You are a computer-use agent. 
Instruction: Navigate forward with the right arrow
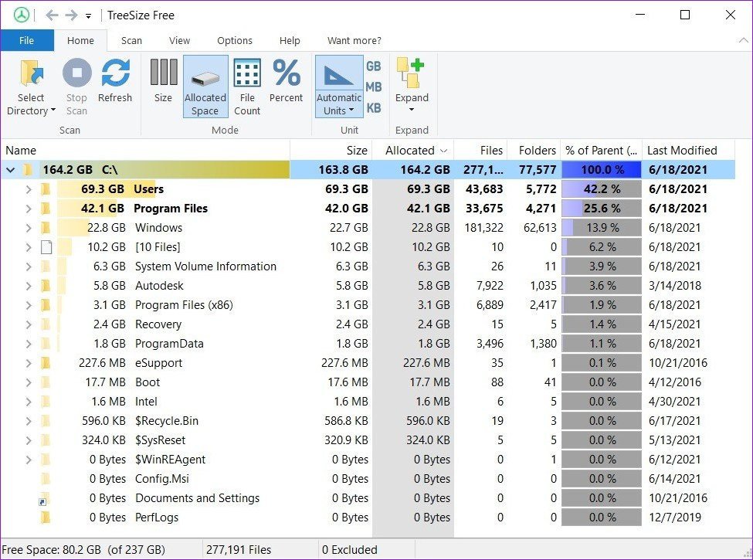click(x=71, y=15)
